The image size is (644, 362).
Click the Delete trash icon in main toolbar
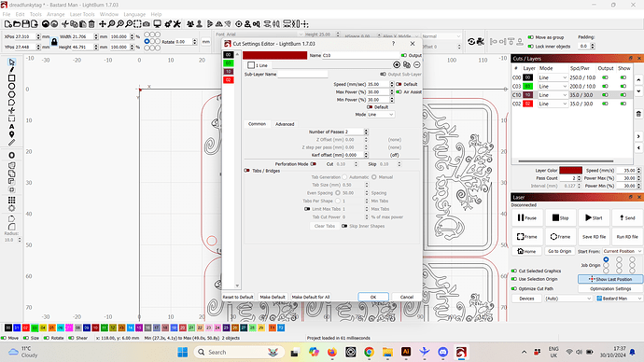91,24
